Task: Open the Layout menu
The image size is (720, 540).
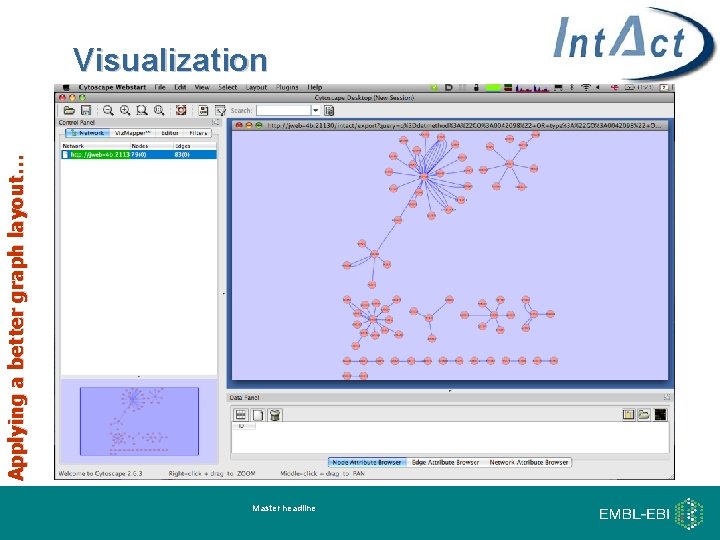Action: click(256, 87)
